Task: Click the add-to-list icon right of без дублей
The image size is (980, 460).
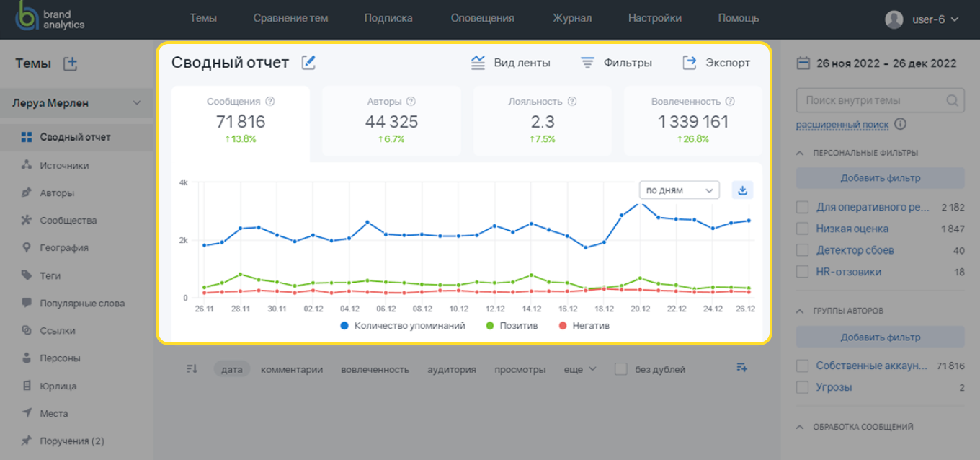Action: click(x=742, y=368)
